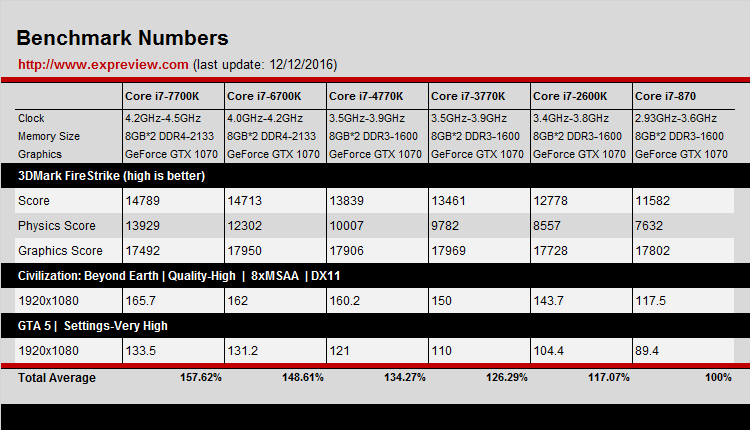
Task: Select the Civilization: Beyond Earth section header
Action: click(181, 275)
